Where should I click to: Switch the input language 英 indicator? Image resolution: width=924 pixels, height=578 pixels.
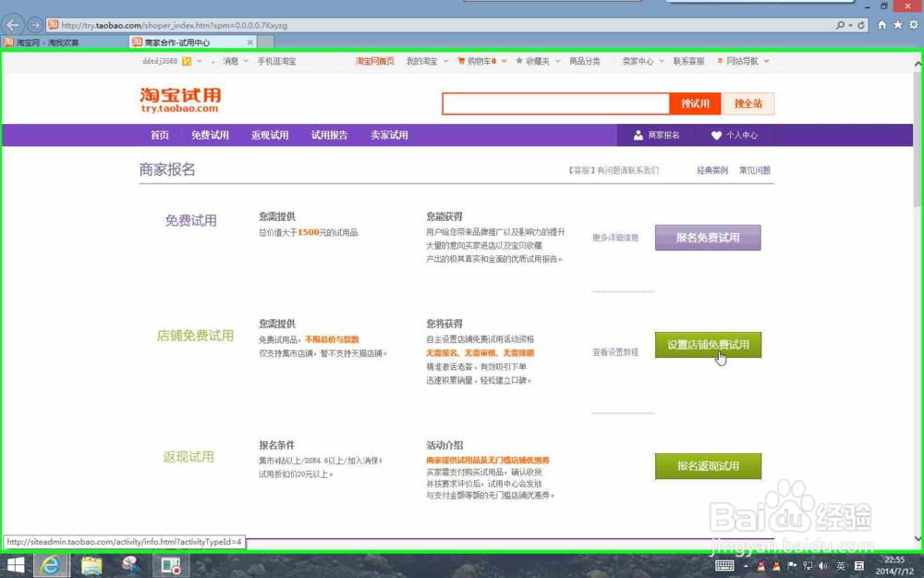840,566
